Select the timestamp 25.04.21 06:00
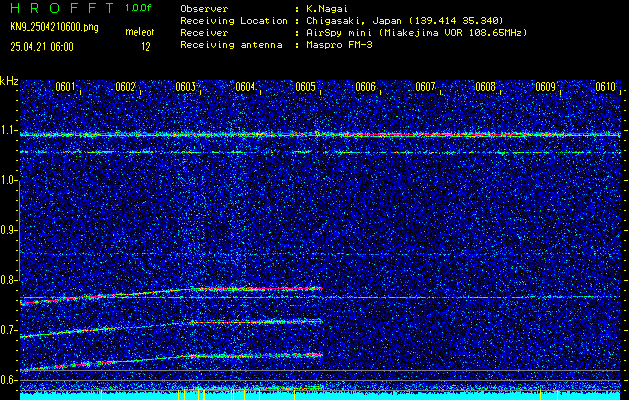Screen dimensions: 629x400 point(42,47)
